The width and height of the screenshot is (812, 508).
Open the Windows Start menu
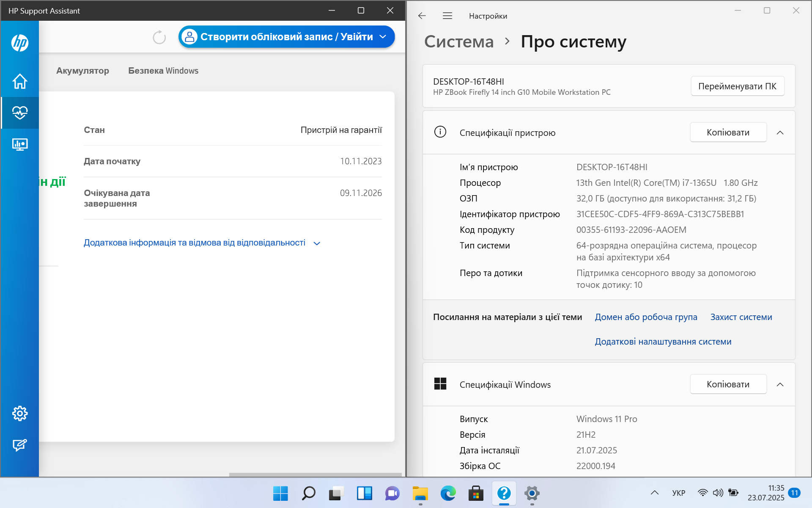(x=280, y=493)
